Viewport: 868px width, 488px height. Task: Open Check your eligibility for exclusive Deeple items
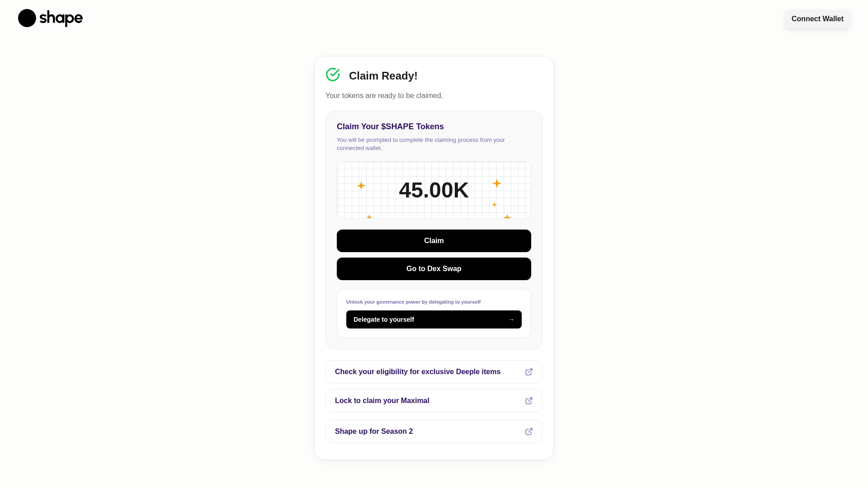point(417,371)
